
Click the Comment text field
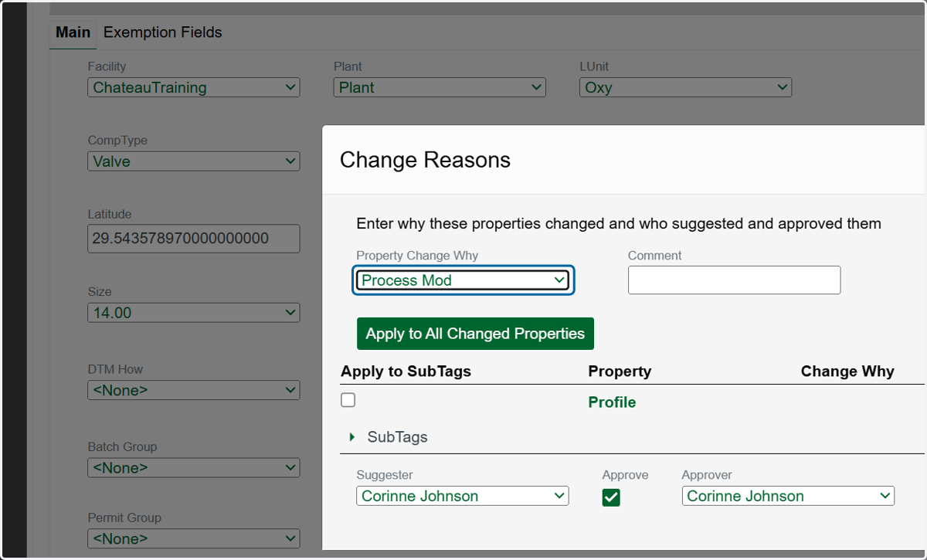pos(734,280)
